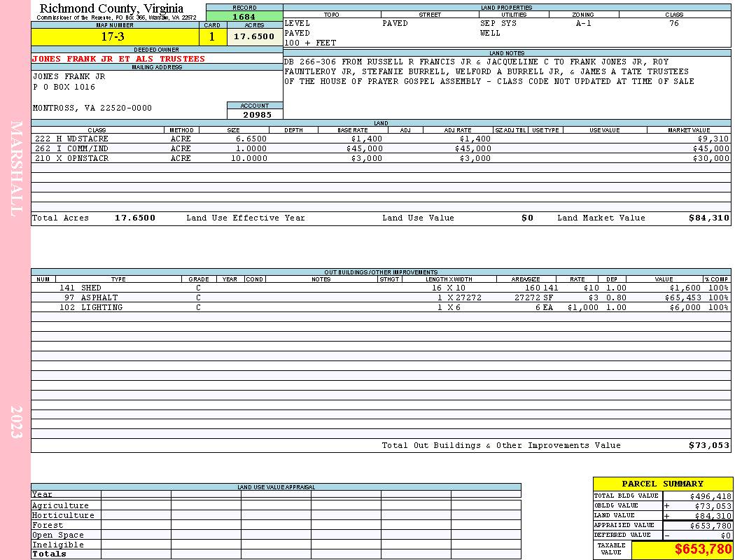Click the Forest row label

[x=47, y=525]
